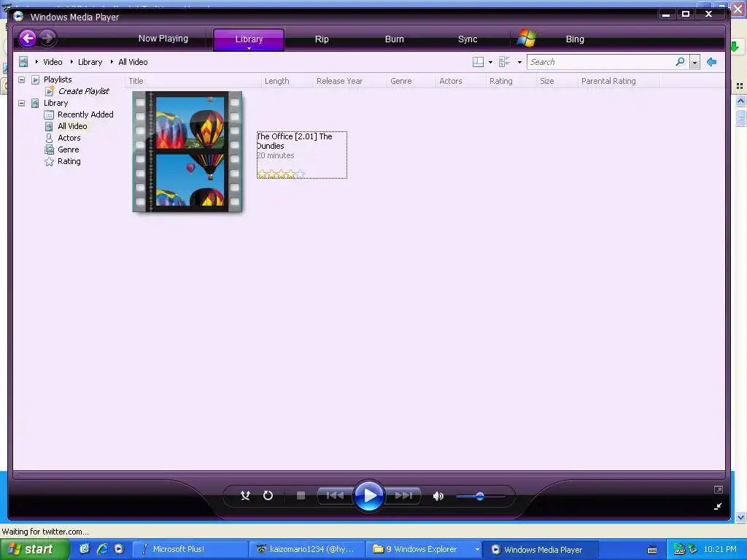747x560 pixels.
Task: Toggle repeat mode
Action: pyautogui.click(x=268, y=496)
